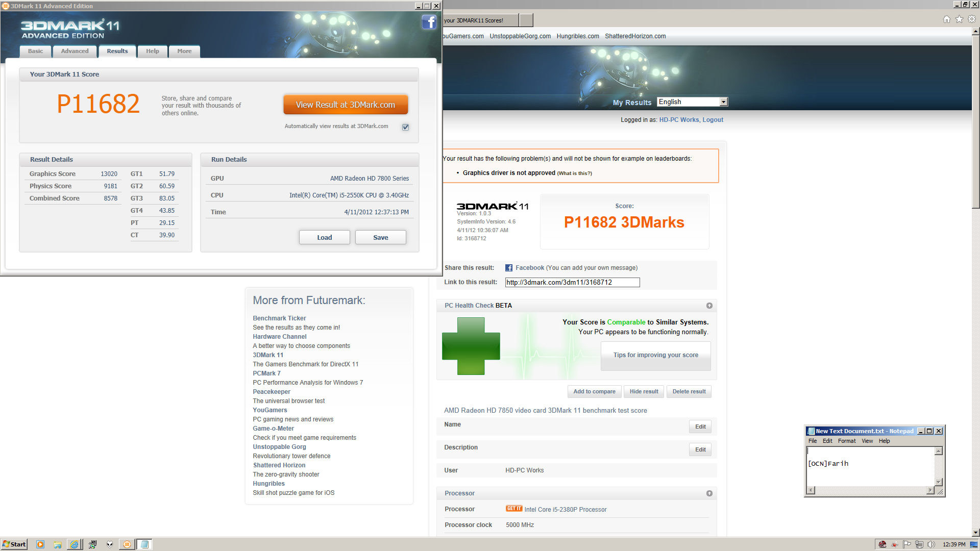This screenshot has width=980, height=551.
Task: Click the GET IT processor badge
Action: pyautogui.click(x=513, y=509)
